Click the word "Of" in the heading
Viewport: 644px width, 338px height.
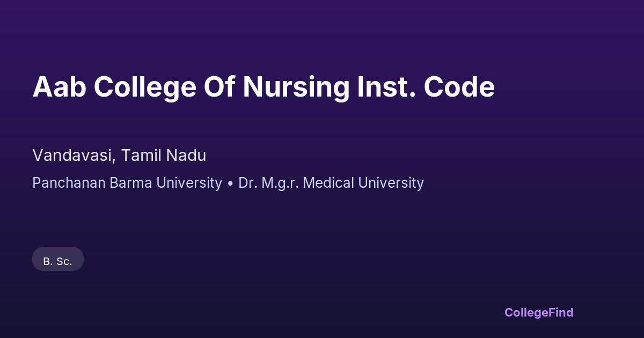219,87
